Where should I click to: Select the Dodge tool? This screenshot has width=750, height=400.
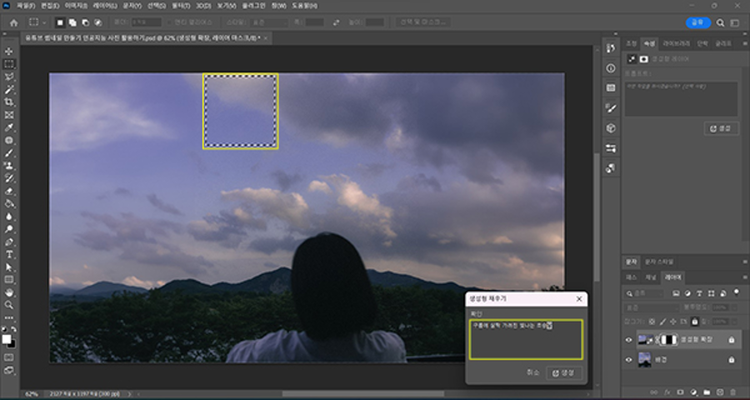click(9, 229)
